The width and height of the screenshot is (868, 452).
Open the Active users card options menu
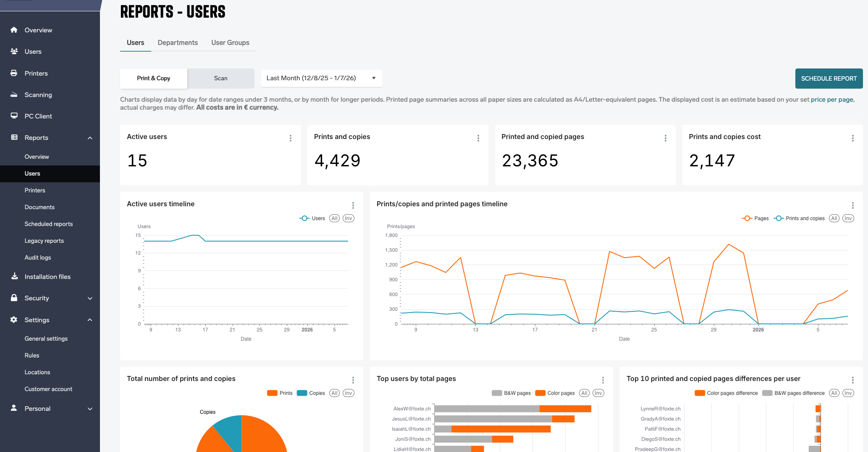point(290,138)
